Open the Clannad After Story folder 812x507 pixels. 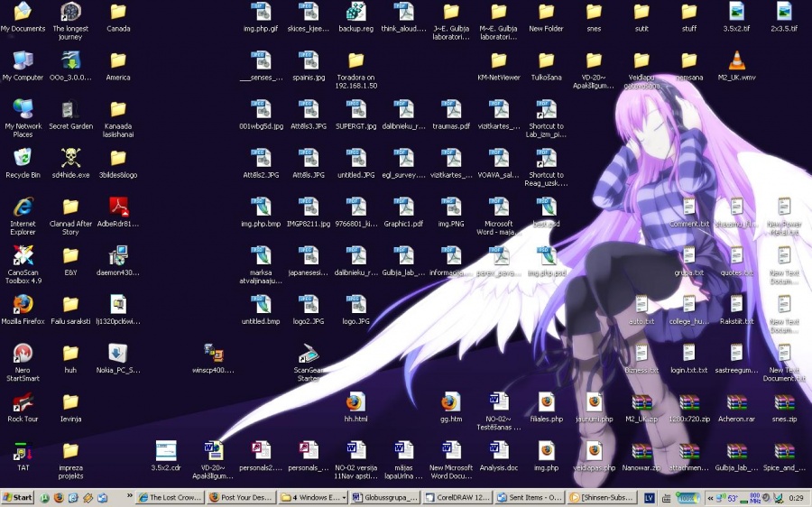click(x=70, y=216)
